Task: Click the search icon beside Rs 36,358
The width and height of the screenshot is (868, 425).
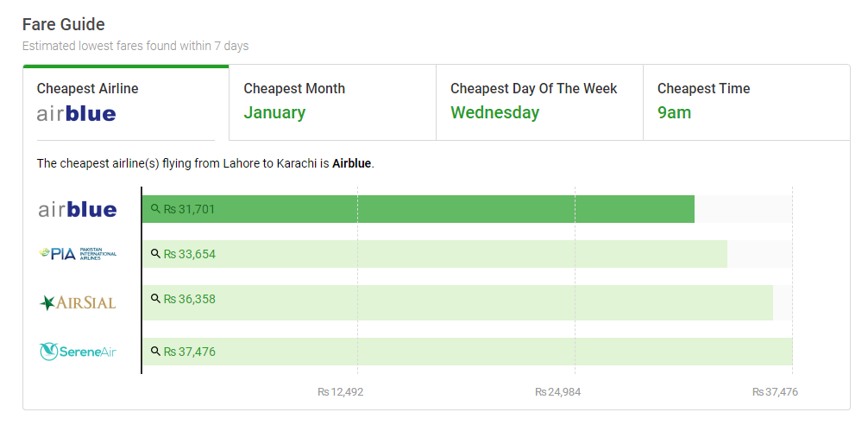Action: [x=155, y=299]
